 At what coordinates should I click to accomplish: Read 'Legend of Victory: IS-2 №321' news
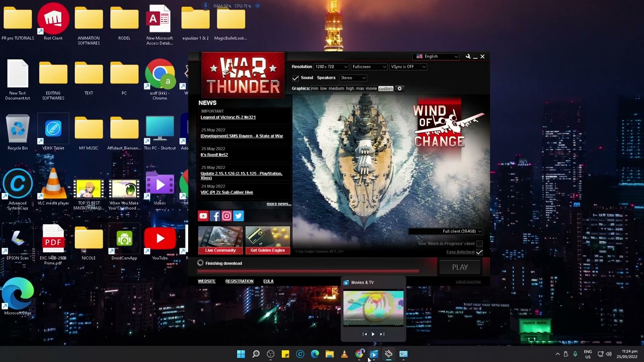[228, 117]
